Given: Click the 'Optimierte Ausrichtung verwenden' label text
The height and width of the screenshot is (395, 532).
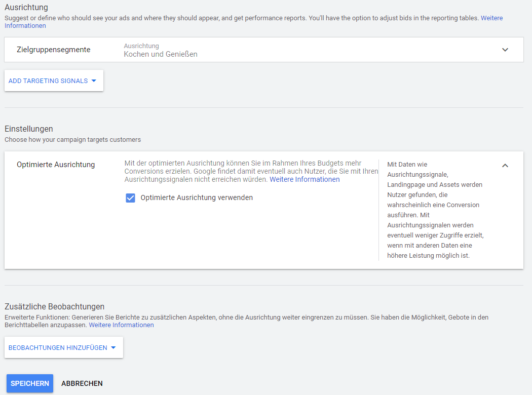Looking at the screenshot, I should pos(197,198).
